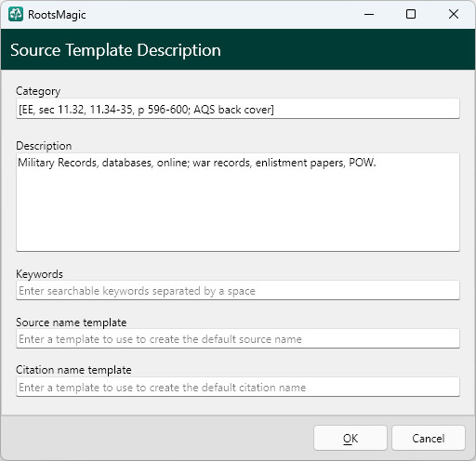The image size is (476, 461).
Task: Click the RootsMagic title bar text
Action: (57, 15)
